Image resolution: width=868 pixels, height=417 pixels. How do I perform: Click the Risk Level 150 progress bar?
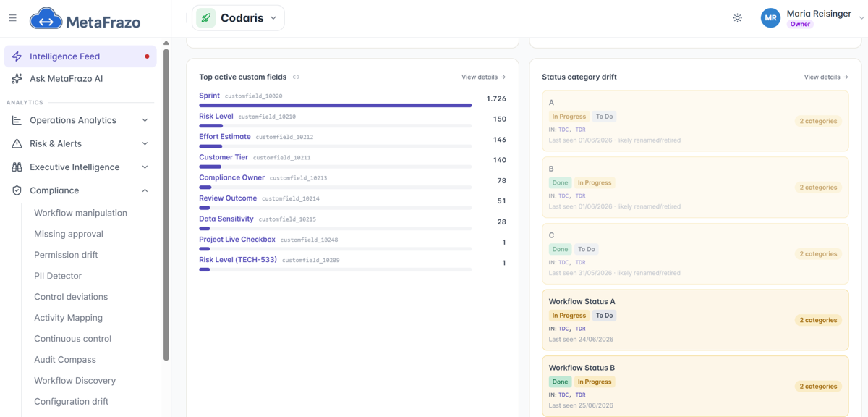coord(336,126)
